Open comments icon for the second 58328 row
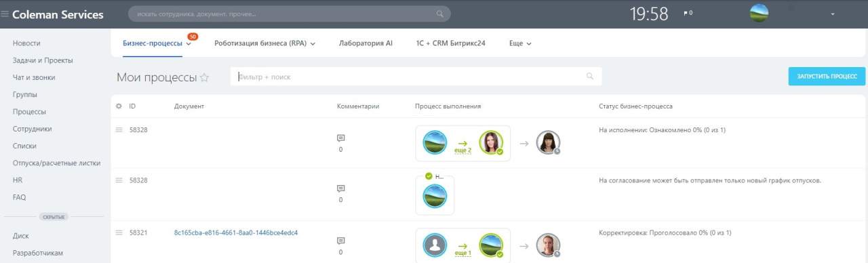This screenshot has width=868, height=263. (340, 188)
